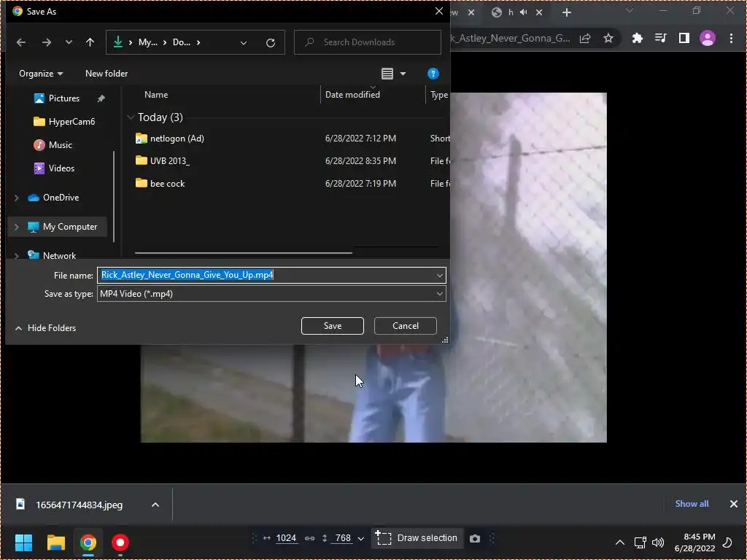Screen dimensions: 747x560
Task: Collapse the Today (3) group
Action: pyautogui.click(x=131, y=117)
